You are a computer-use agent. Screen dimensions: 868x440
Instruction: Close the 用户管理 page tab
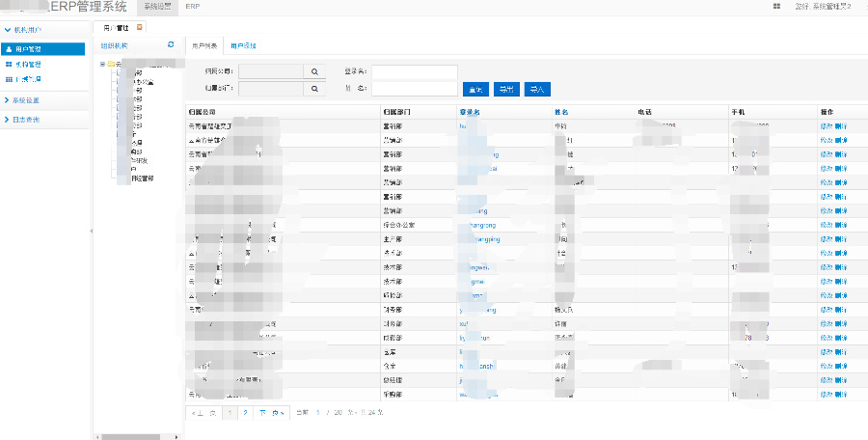click(x=140, y=27)
